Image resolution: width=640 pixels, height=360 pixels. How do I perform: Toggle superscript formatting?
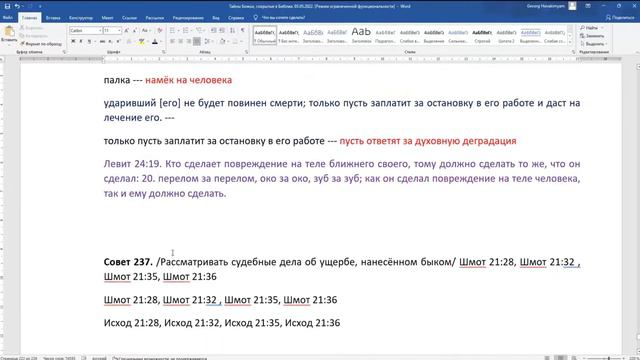click(x=118, y=41)
